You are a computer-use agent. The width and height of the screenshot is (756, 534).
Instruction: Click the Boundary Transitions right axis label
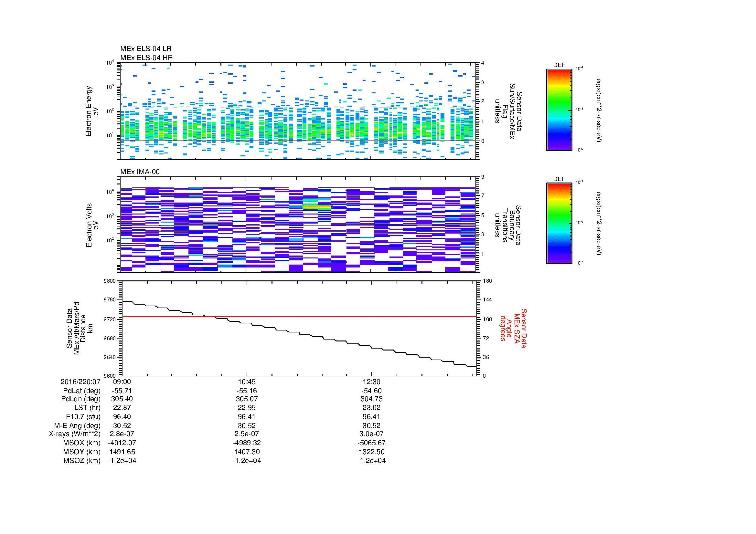[509, 225]
